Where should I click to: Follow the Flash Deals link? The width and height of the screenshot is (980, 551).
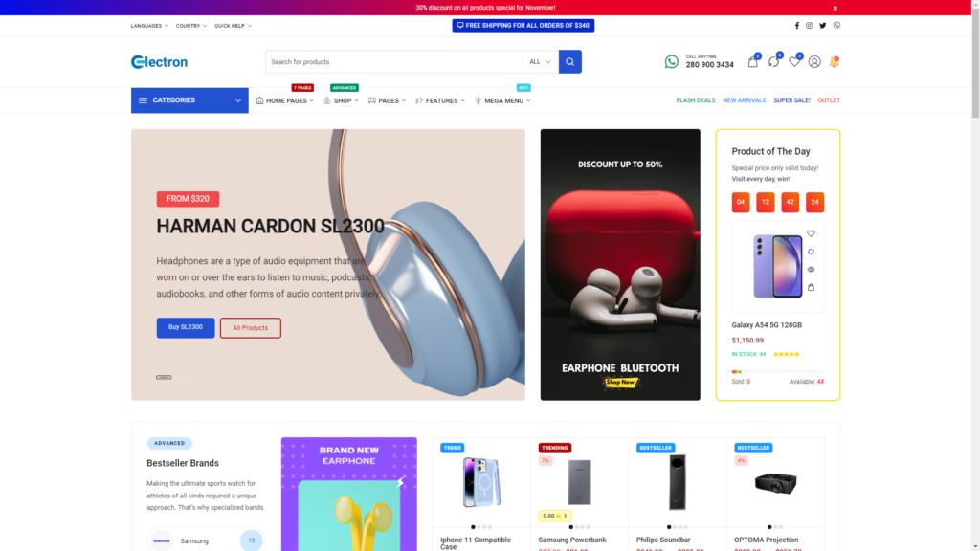pos(695,100)
